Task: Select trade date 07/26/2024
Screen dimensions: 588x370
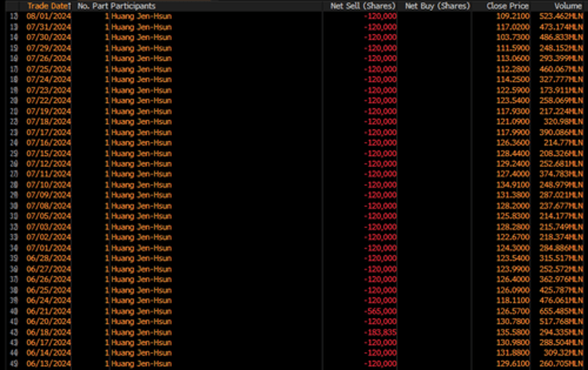Action: pos(49,58)
